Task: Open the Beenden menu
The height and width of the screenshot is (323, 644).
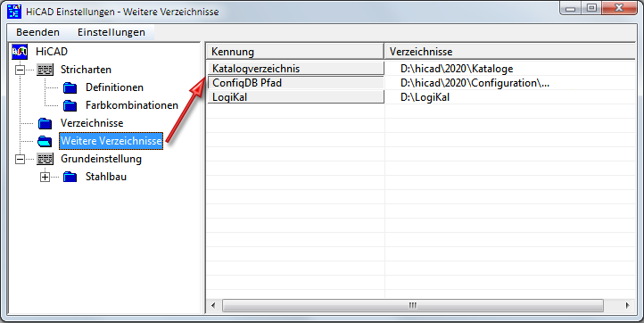Action: (37, 32)
